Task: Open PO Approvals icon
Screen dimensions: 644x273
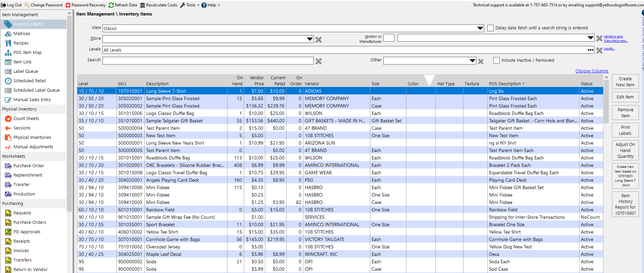Action: 8,232
